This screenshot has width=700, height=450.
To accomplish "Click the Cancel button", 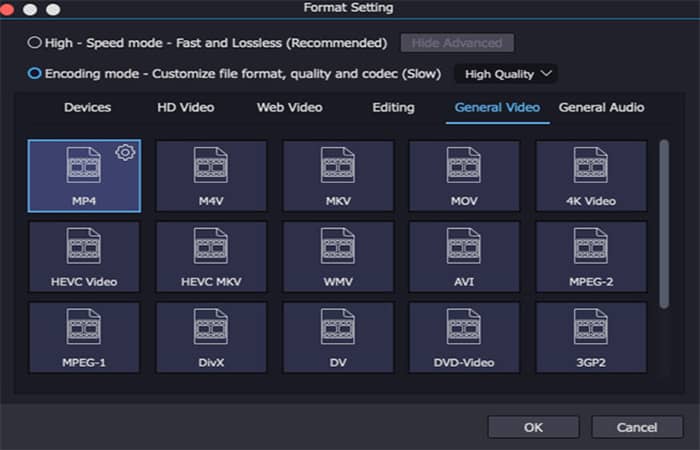I will [x=637, y=427].
